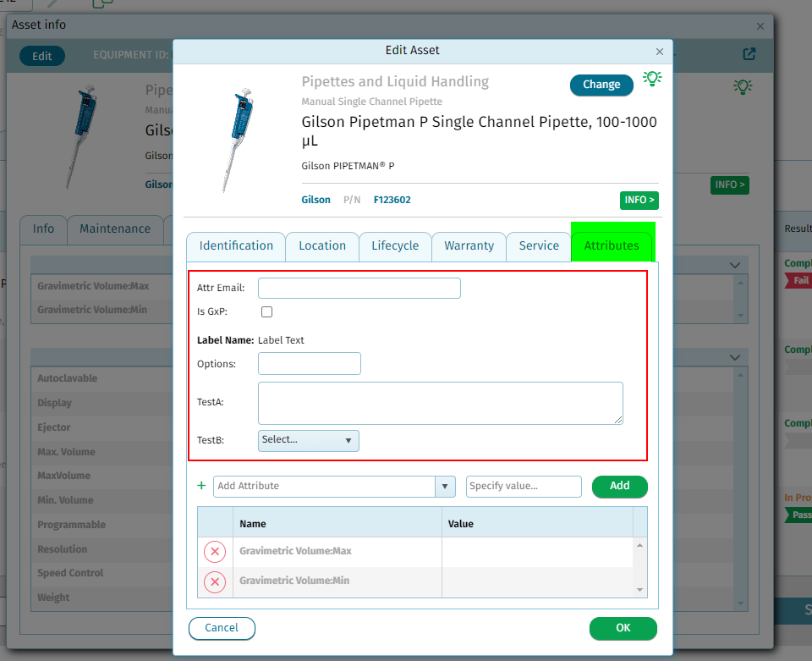Image resolution: width=812 pixels, height=661 pixels.
Task: Close the Edit Asset dialog
Action: (x=659, y=52)
